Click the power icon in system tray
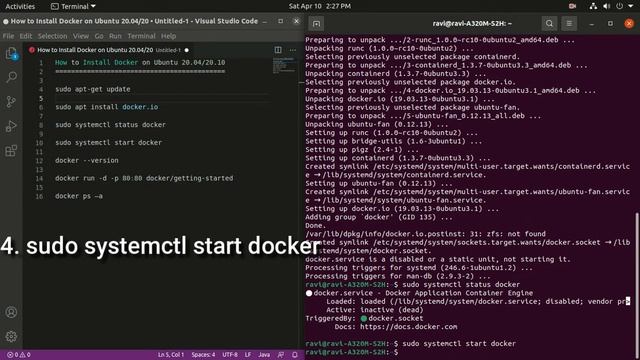This screenshot has width=640, height=360. click(620, 6)
